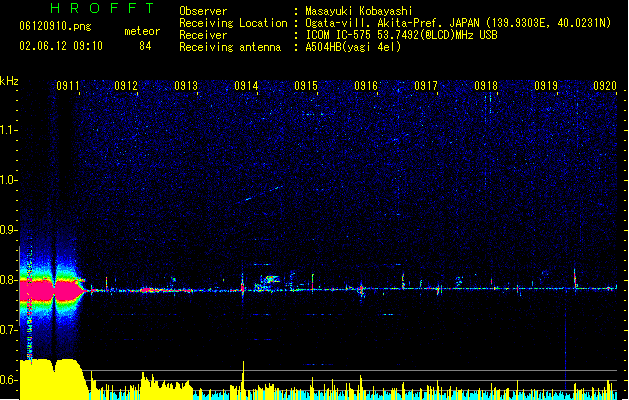This screenshot has width=629, height=400.
Task: Click the faint diagonal meteor streak near 1.0 kHz
Action: pyautogui.click(x=263, y=193)
